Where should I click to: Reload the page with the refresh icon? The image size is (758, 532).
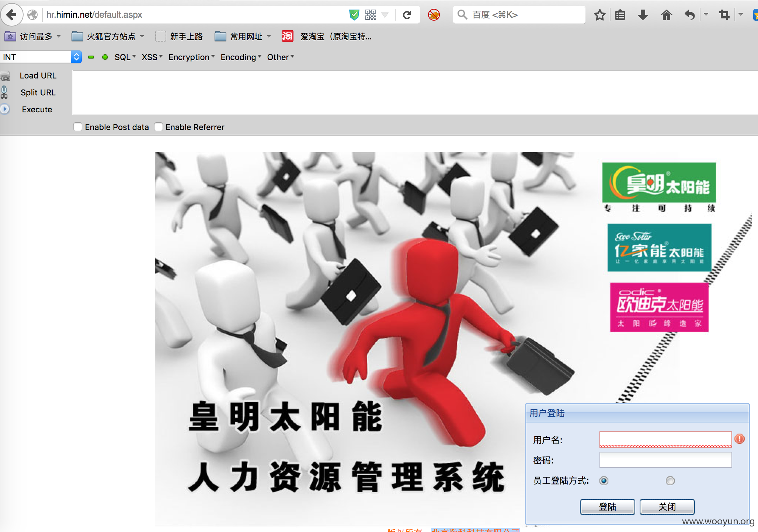(407, 15)
